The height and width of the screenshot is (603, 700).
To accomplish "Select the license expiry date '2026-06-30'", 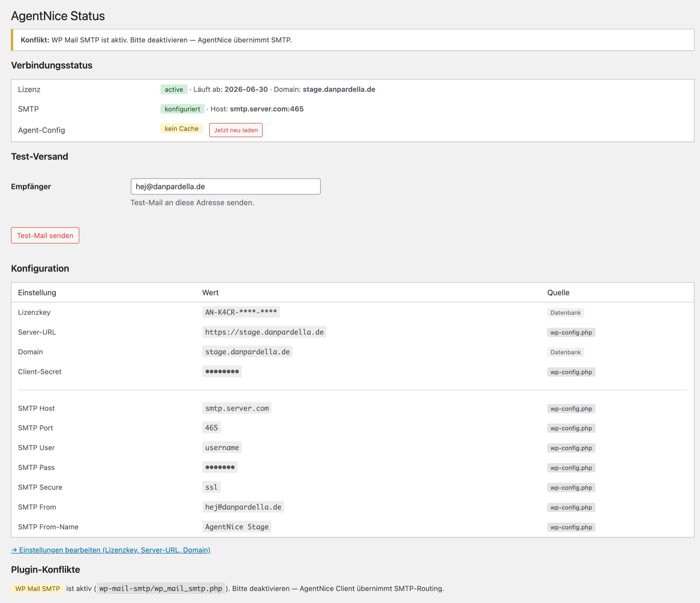I will [x=246, y=89].
